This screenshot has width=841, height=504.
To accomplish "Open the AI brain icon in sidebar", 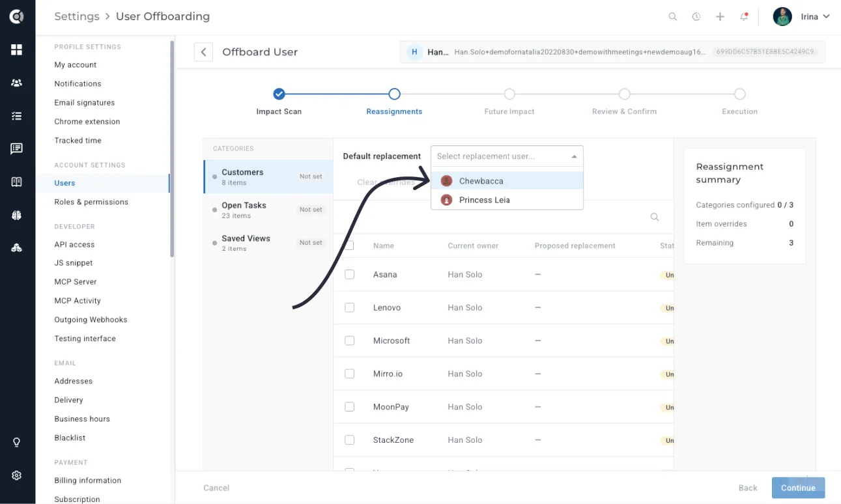I will pos(17,215).
